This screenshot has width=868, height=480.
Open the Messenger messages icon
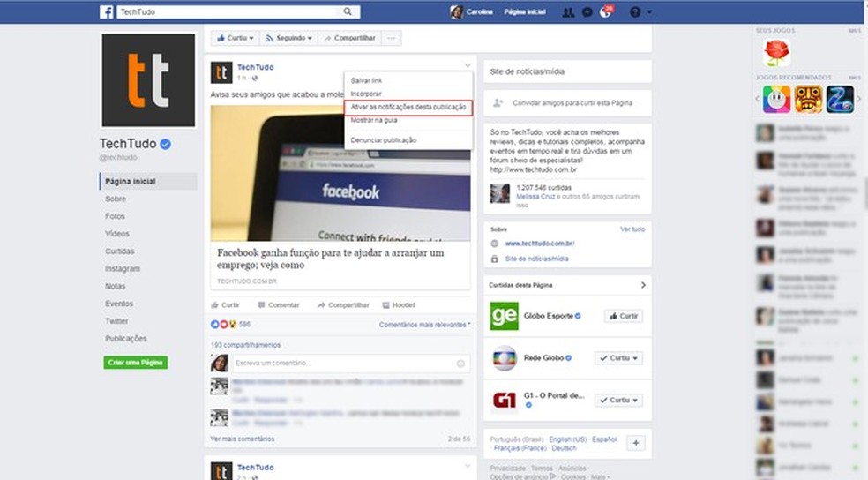587,12
